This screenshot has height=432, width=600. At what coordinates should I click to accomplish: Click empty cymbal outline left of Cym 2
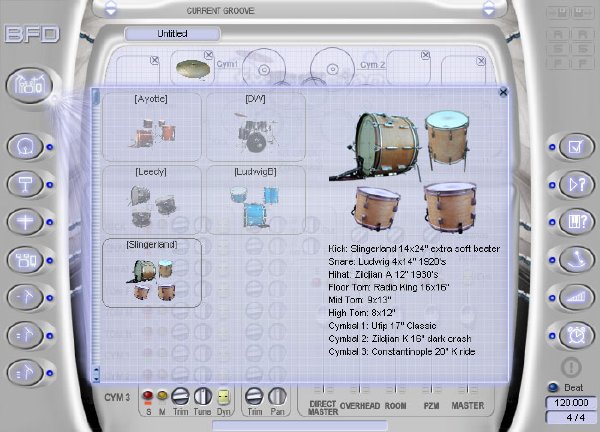(332, 69)
